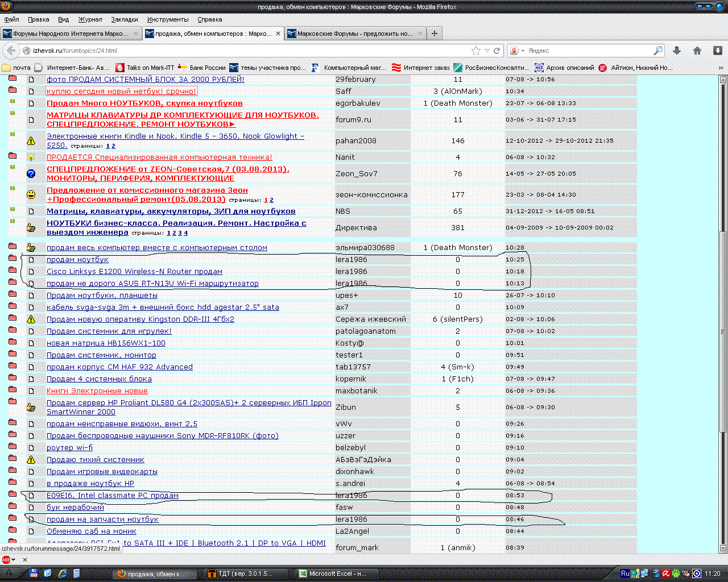This screenshot has height=582, width=728.
Task: Open 'Talks on Mark-ITT' bookmark
Action: [145, 68]
